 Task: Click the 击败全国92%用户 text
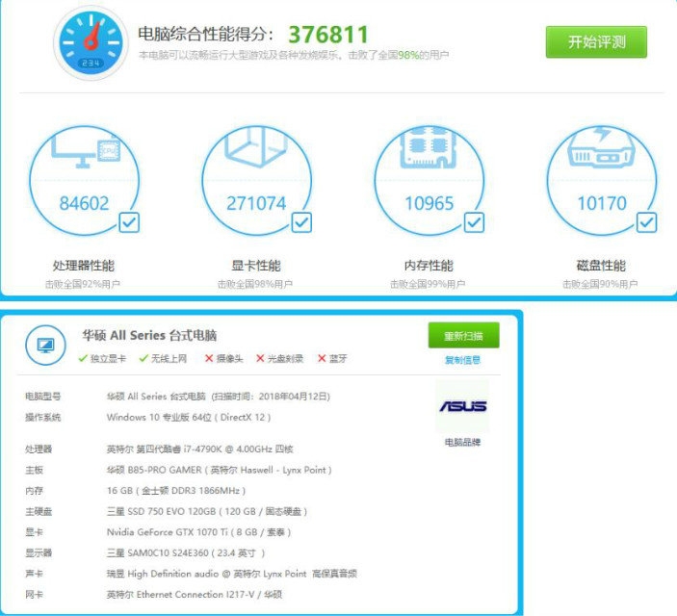click(x=83, y=284)
